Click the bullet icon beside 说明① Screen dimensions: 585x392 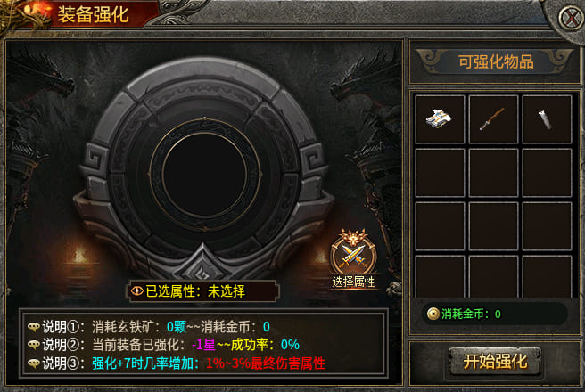pyautogui.click(x=34, y=327)
